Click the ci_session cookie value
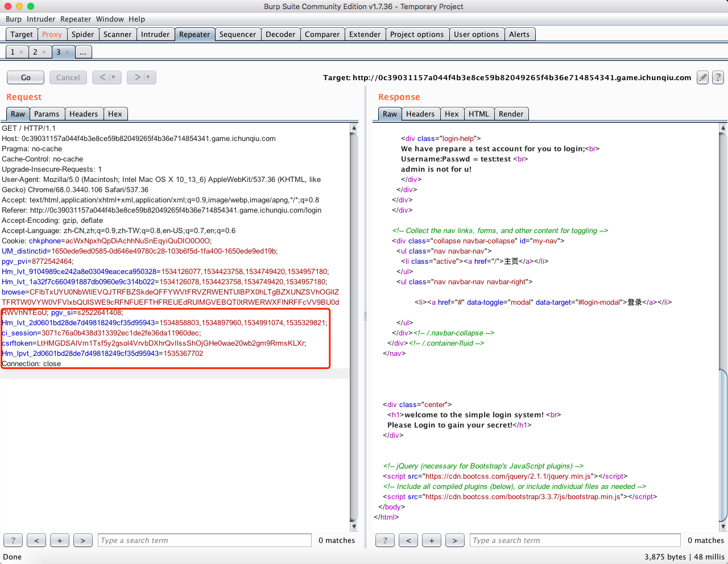 click(x=121, y=333)
